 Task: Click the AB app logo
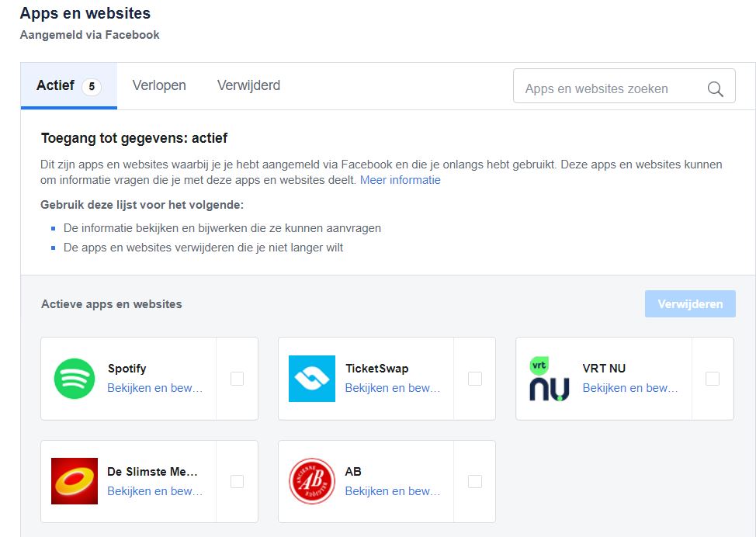[x=311, y=481]
